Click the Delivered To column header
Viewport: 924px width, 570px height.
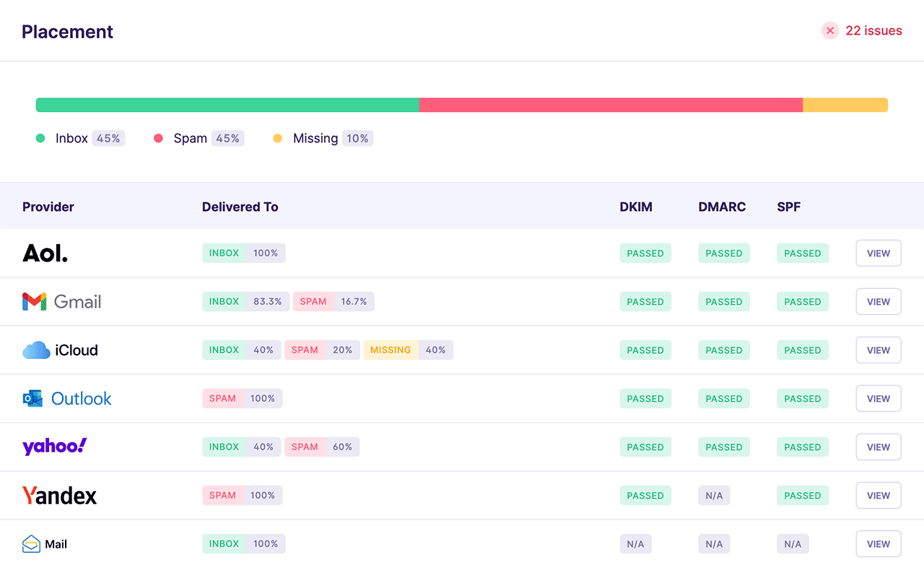(240, 207)
